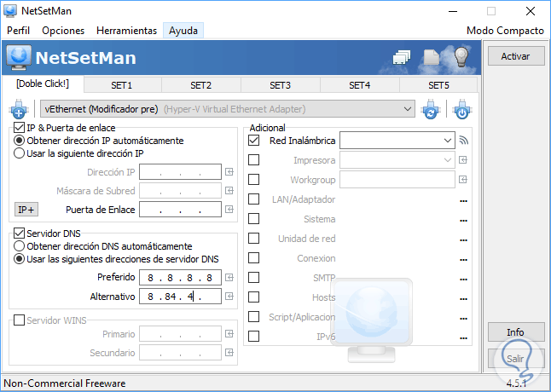Screen dimensions: 551x392
Task: Open the Ayuda menu
Action: click(183, 31)
